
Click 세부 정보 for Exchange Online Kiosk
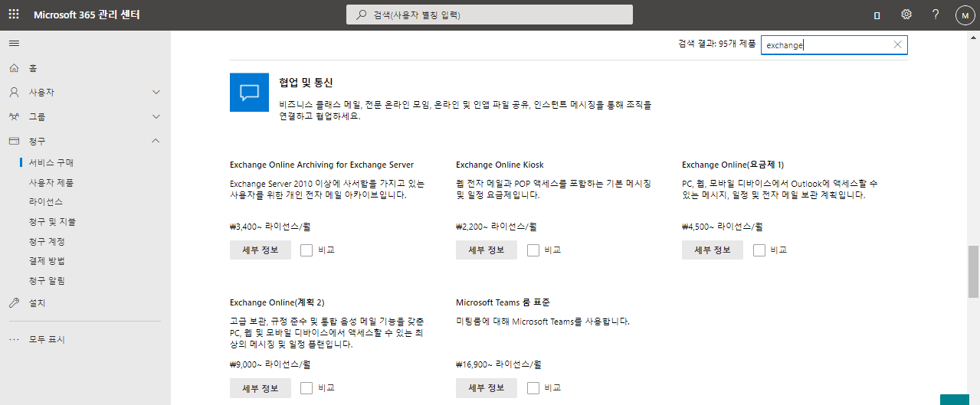(x=487, y=250)
